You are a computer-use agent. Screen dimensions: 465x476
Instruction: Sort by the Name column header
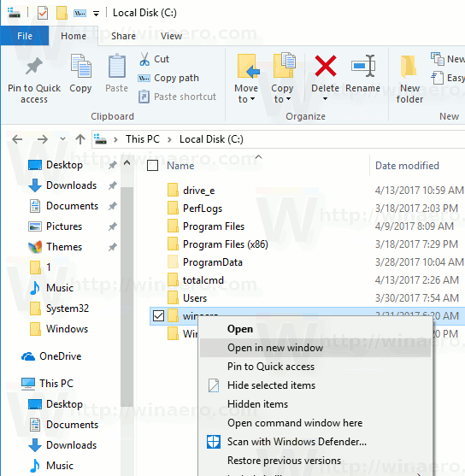(180, 166)
